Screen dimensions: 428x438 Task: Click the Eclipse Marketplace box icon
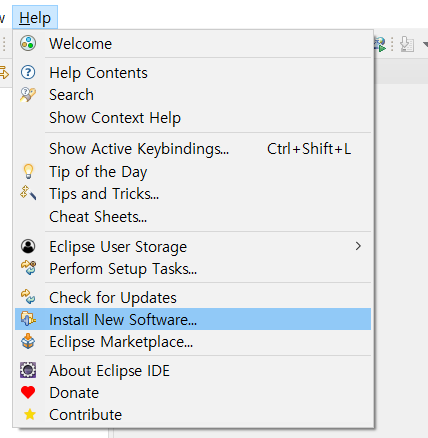click(x=28, y=341)
